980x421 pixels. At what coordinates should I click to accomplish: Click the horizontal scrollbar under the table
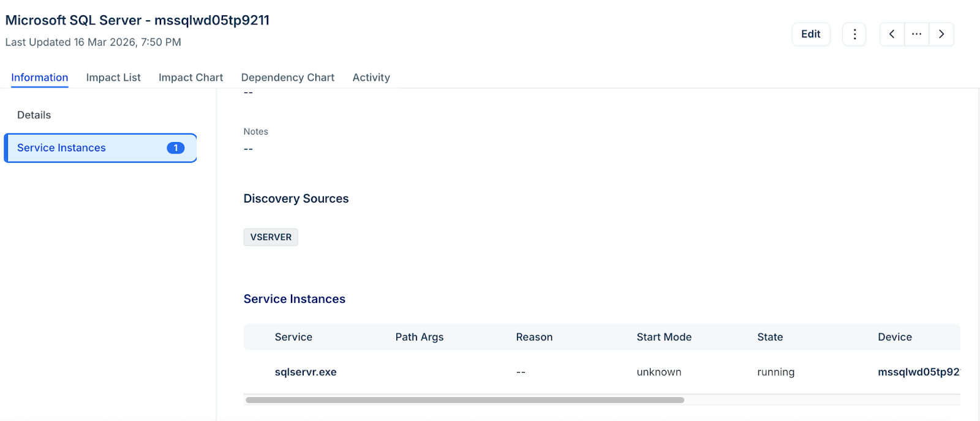(x=465, y=400)
